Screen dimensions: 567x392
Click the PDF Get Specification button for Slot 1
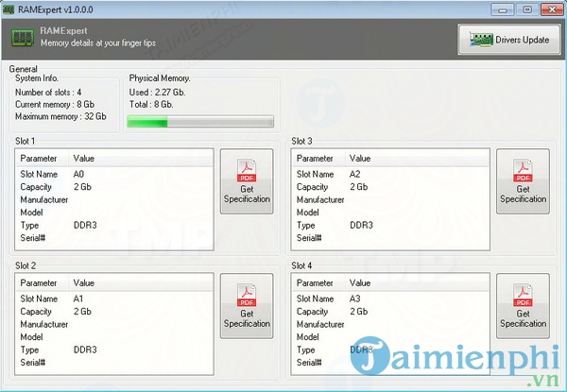pyautogui.click(x=247, y=181)
